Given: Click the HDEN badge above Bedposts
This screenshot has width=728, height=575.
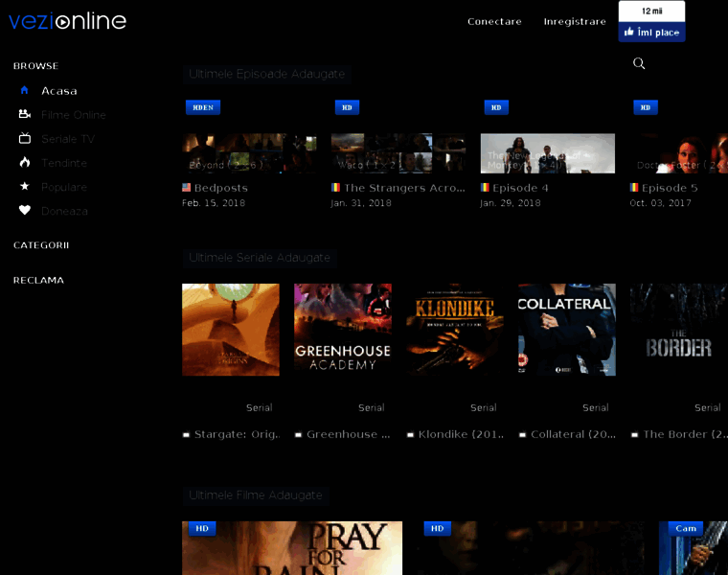Looking at the screenshot, I should point(203,107).
